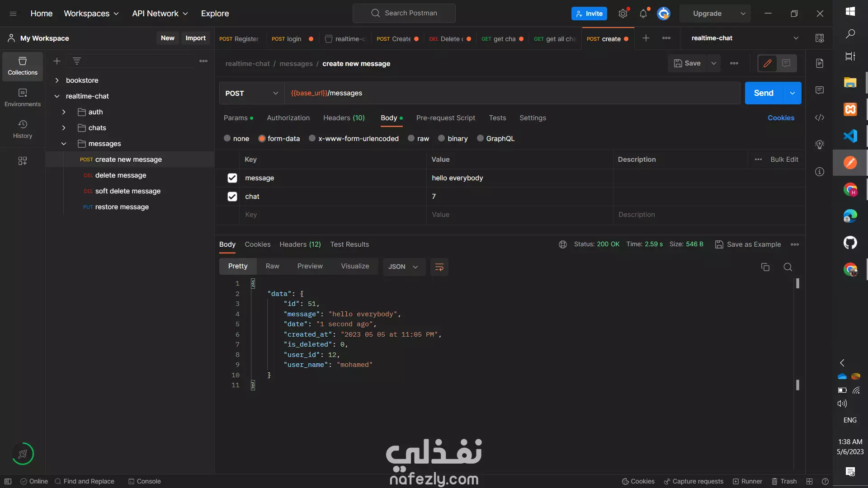Viewport: 868px width, 488px height.
Task: Open the two-pane view icon in status bar
Action: (810, 481)
